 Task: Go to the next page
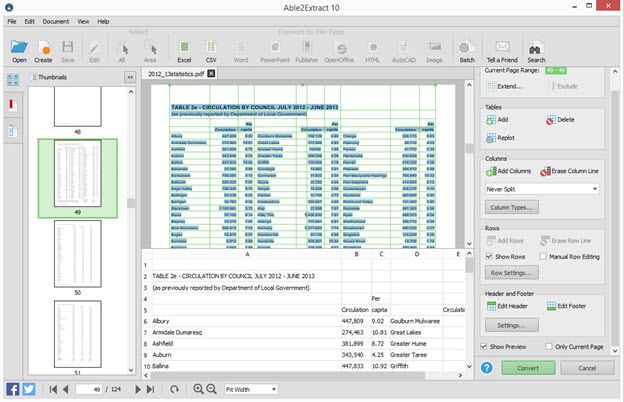click(x=138, y=389)
